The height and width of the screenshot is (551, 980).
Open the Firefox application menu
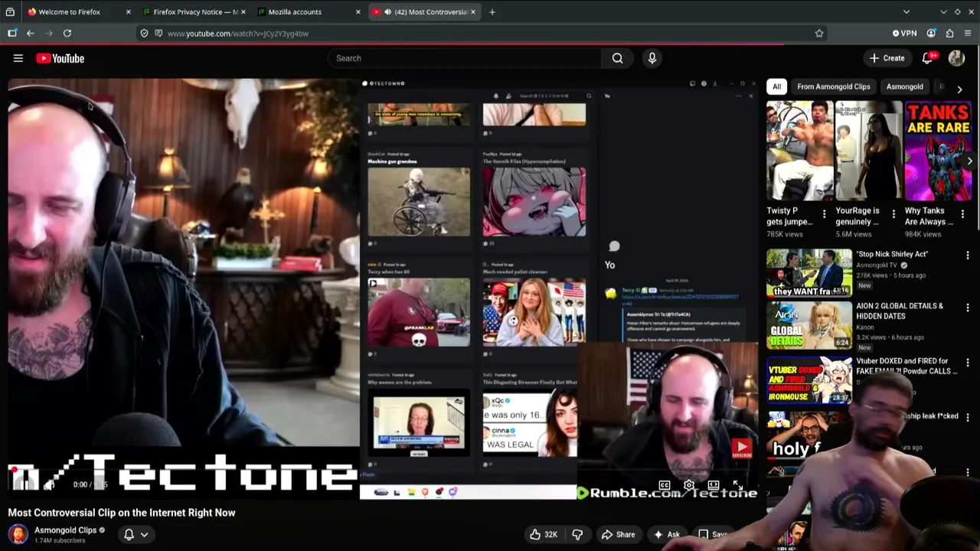tap(968, 33)
